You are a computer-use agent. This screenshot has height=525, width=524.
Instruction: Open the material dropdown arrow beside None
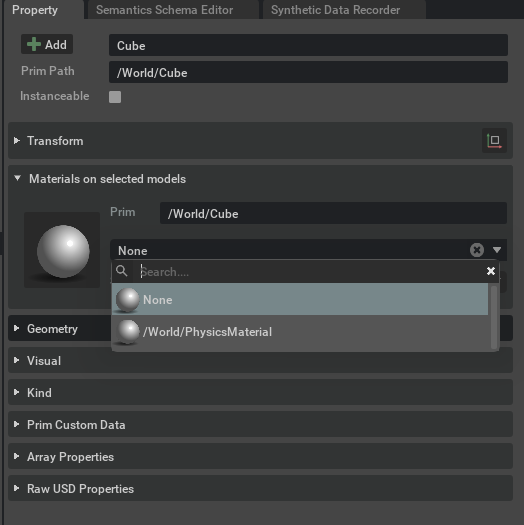(x=497, y=250)
